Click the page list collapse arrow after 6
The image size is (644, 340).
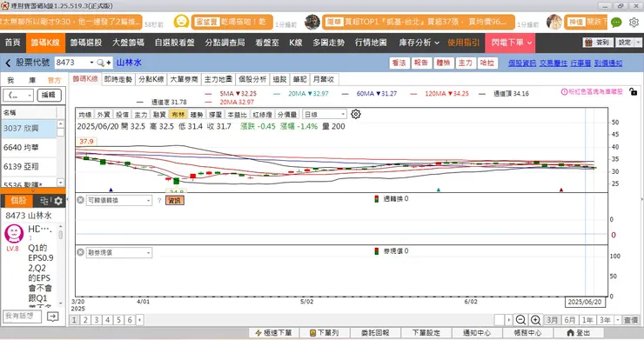coord(139,319)
